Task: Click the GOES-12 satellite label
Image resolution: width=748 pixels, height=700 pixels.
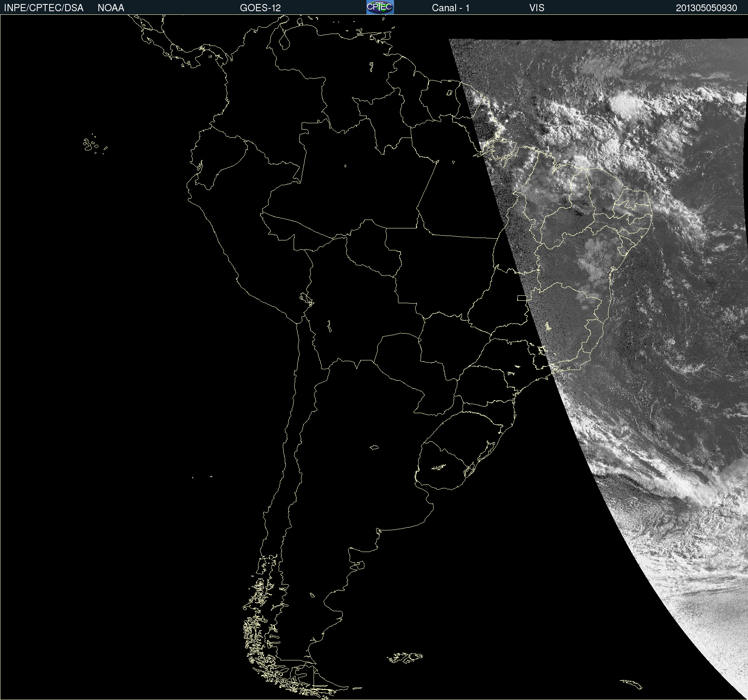Action: [x=260, y=8]
